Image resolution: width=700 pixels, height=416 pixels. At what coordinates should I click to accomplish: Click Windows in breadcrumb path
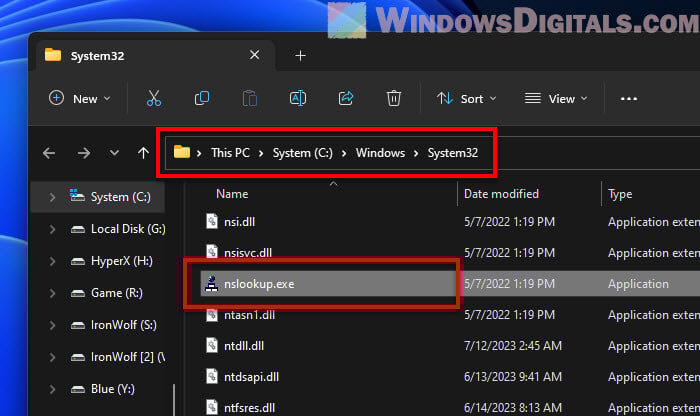[380, 153]
